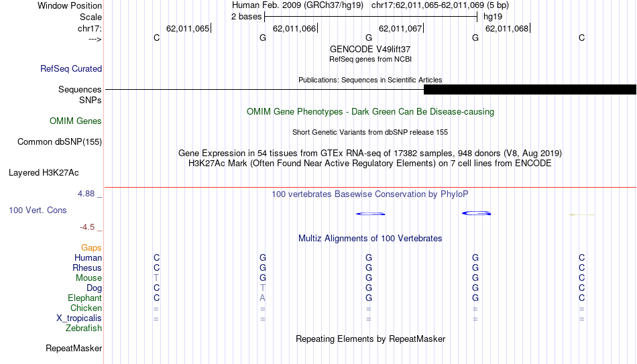
Task: Click the Elephant species label
Action: [x=85, y=298]
